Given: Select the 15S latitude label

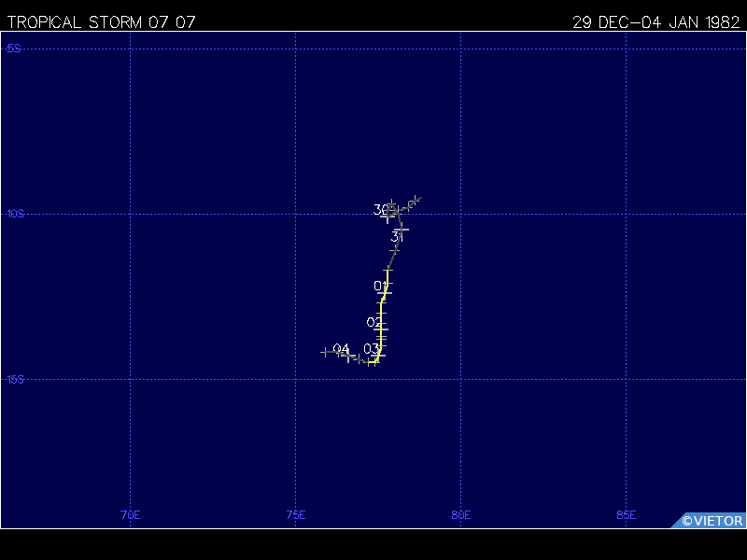Looking at the screenshot, I should (x=15, y=379).
